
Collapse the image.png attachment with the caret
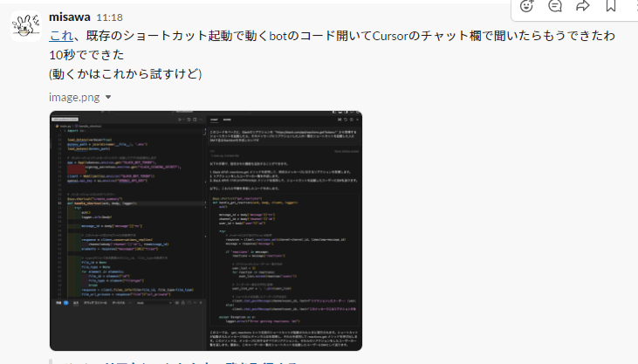coord(108,97)
